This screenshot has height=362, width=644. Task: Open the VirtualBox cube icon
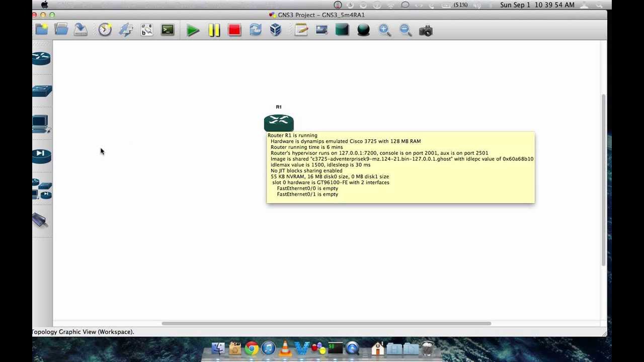click(275, 30)
